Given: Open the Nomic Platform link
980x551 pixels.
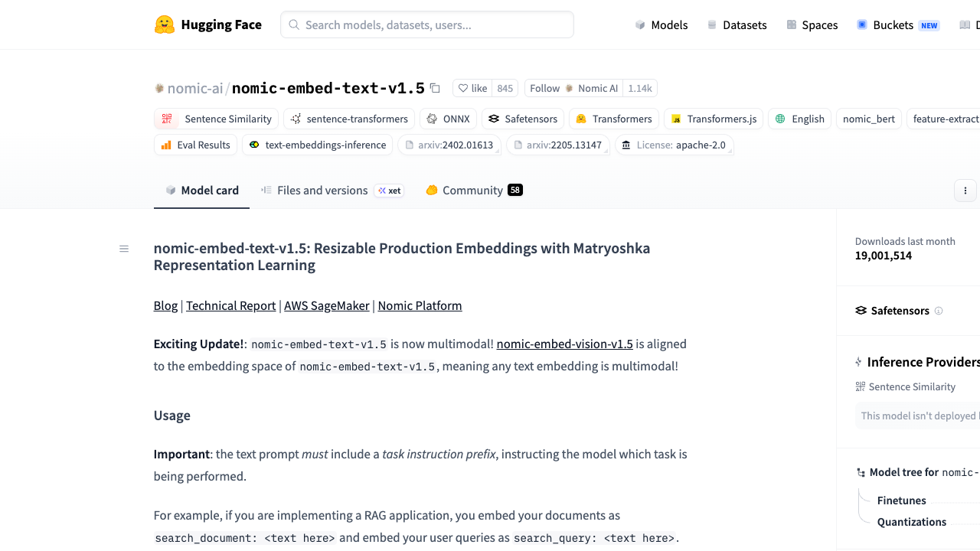Looking at the screenshot, I should tap(420, 305).
